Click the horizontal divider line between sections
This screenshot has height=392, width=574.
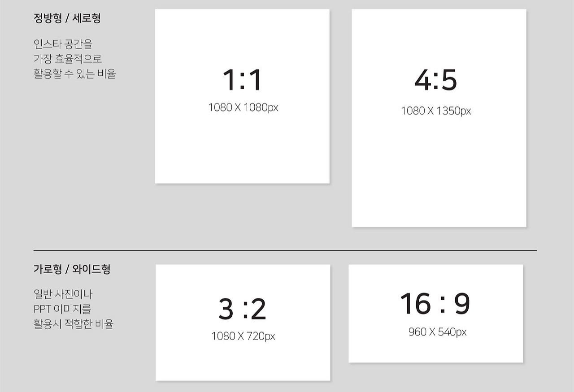click(285, 250)
